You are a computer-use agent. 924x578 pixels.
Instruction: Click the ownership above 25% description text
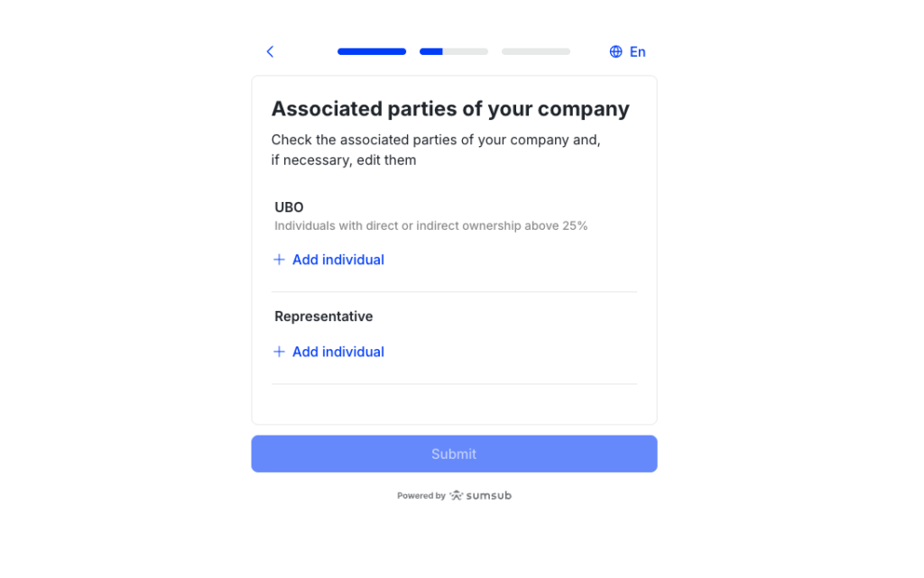tap(431, 226)
